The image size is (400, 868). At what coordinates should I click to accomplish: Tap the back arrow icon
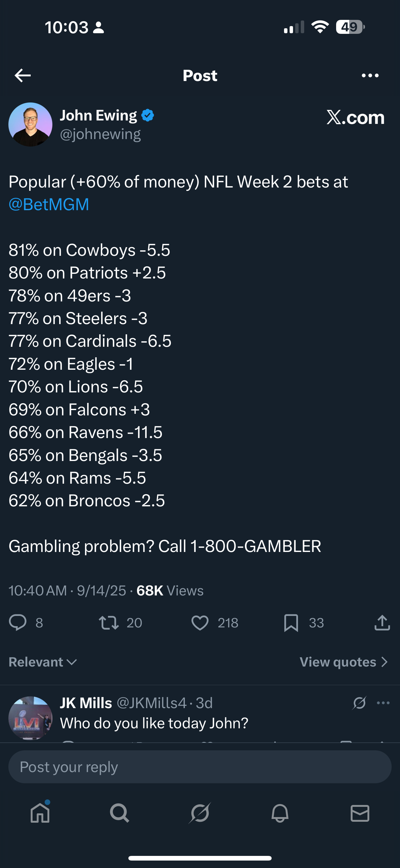coord(23,75)
